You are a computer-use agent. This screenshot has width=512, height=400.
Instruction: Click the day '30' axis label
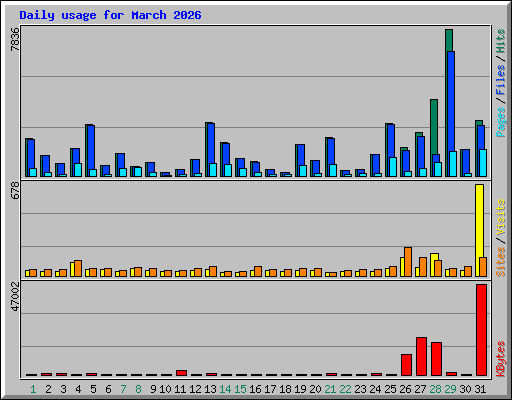[465, 389]
